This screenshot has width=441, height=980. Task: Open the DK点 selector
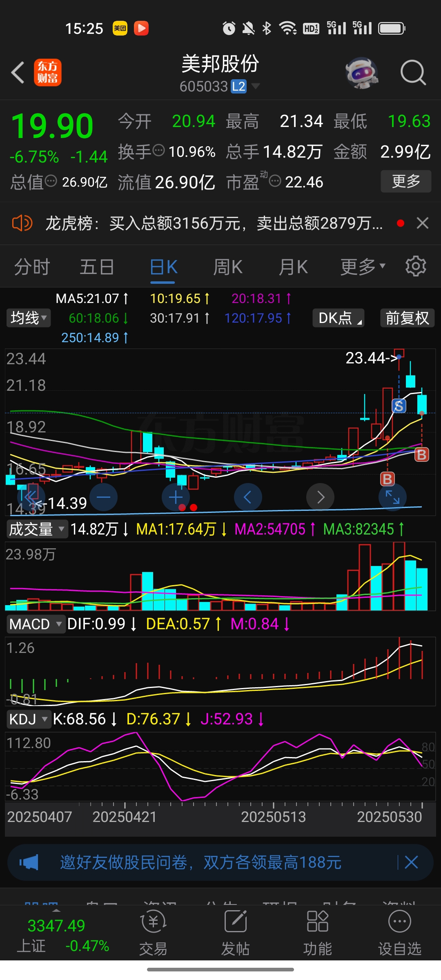pyautogui.click(x=339, y=318)
